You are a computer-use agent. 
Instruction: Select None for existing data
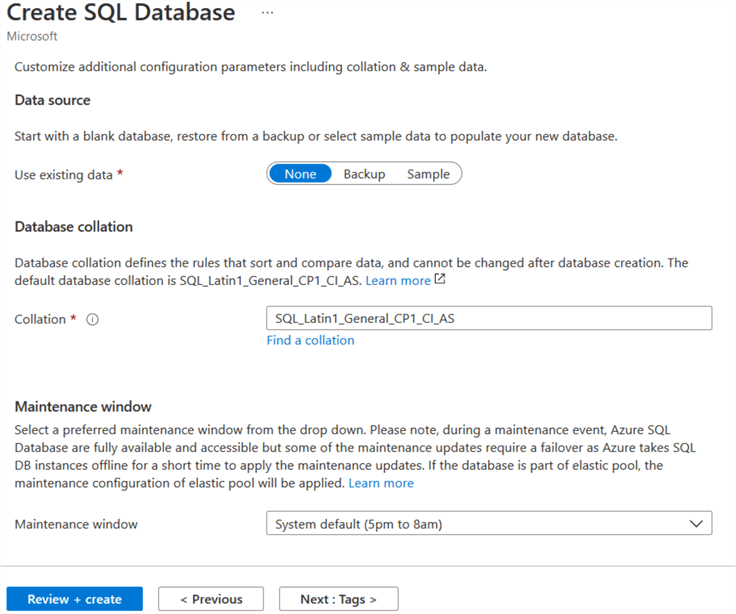(300, 174)
